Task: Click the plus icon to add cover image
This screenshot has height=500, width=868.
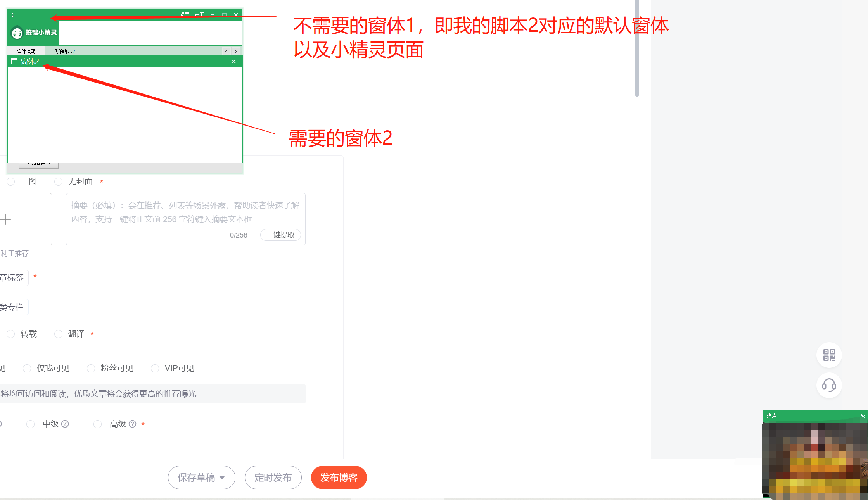Action: tap(6, 219)
